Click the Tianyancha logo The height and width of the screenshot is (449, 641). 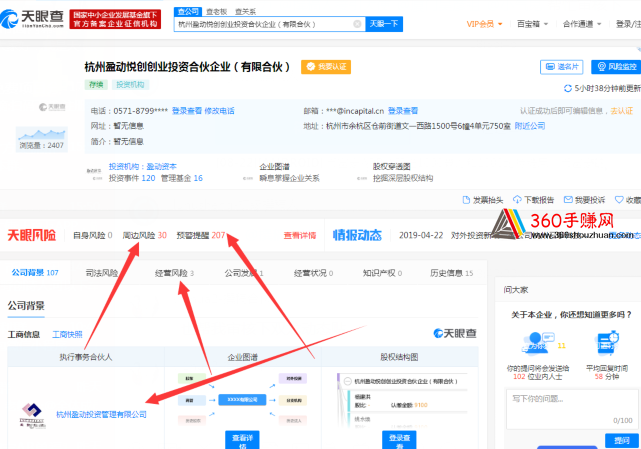(x=32, y=19)
